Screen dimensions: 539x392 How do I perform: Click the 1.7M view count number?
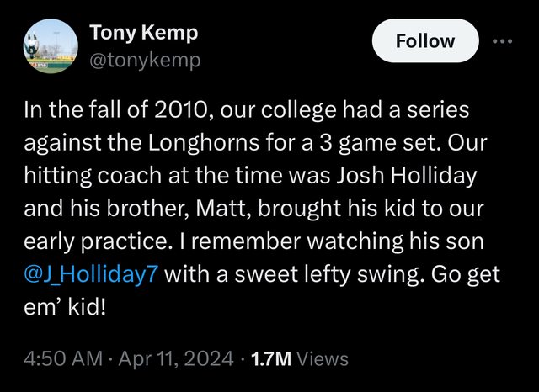pos(267,358)
